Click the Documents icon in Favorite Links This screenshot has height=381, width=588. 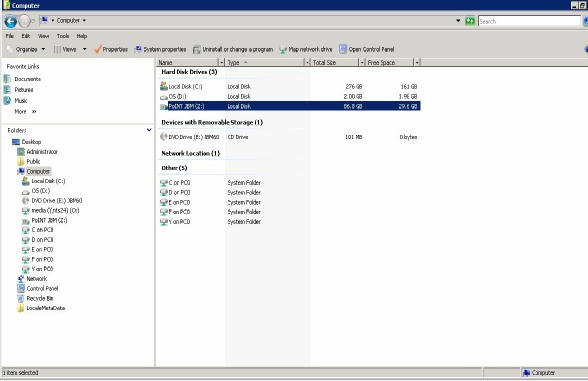pos(7,79)
